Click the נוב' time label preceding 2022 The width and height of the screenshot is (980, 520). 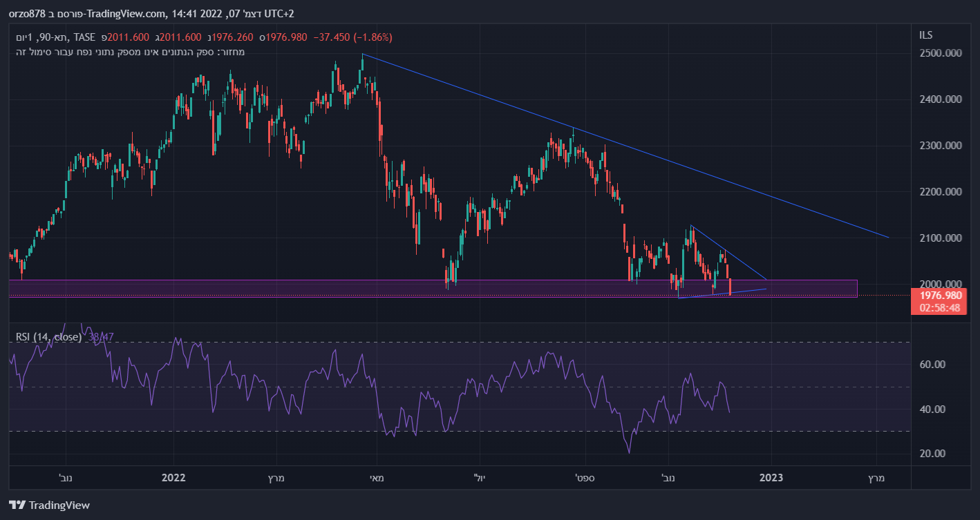point(66,477)
